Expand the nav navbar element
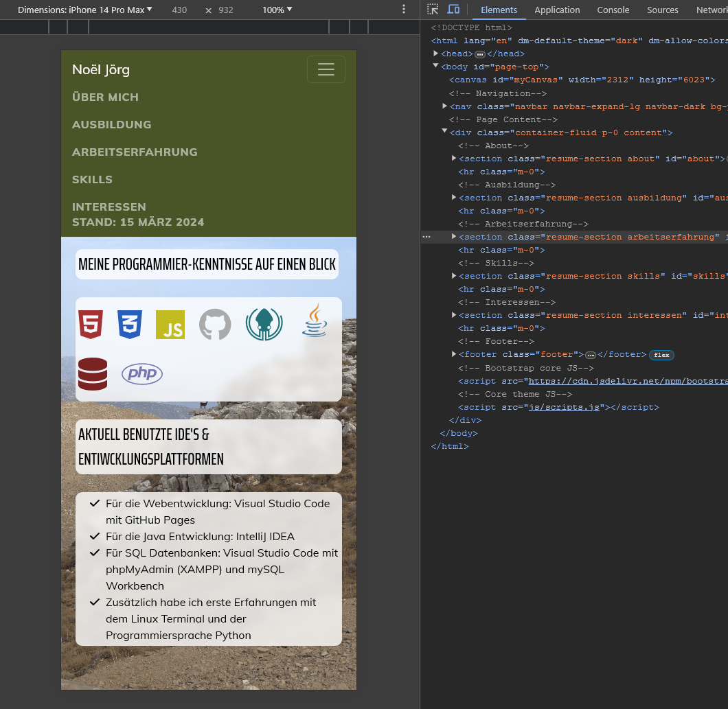The image size is (728, 709). click(444, 106)
